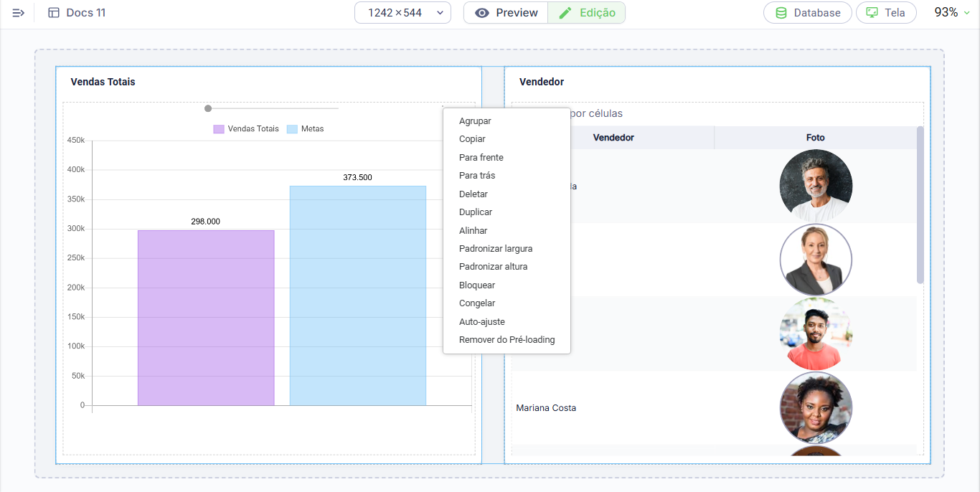Click the 373.500 bar value label
The width and height of the screenshot is (980, 492).
(357, 177)
